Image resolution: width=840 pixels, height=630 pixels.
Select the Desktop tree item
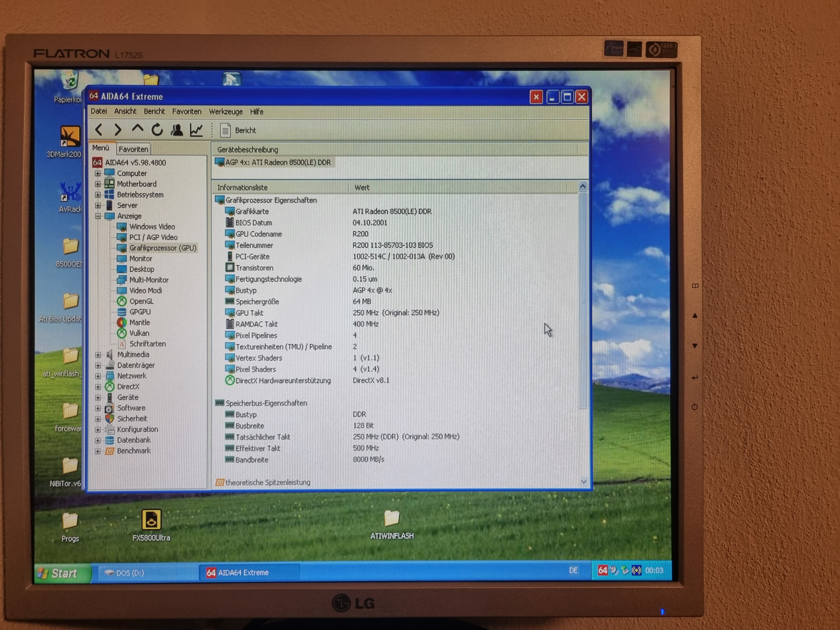[142, 269]
